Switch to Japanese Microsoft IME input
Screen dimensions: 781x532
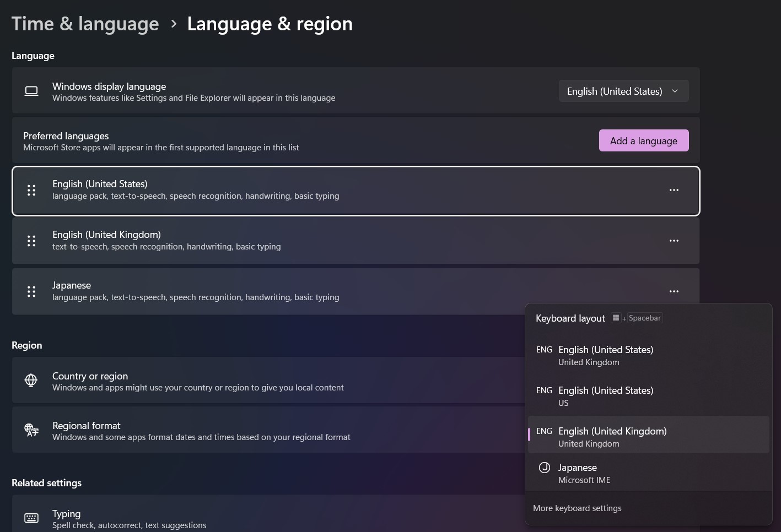pyautogui.click(x=648, y=473)
